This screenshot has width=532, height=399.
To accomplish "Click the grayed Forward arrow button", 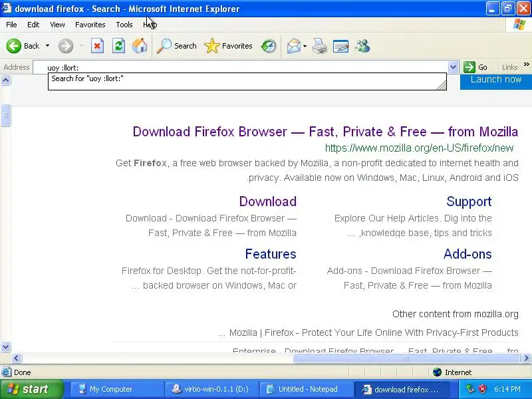I will point(66,46).
